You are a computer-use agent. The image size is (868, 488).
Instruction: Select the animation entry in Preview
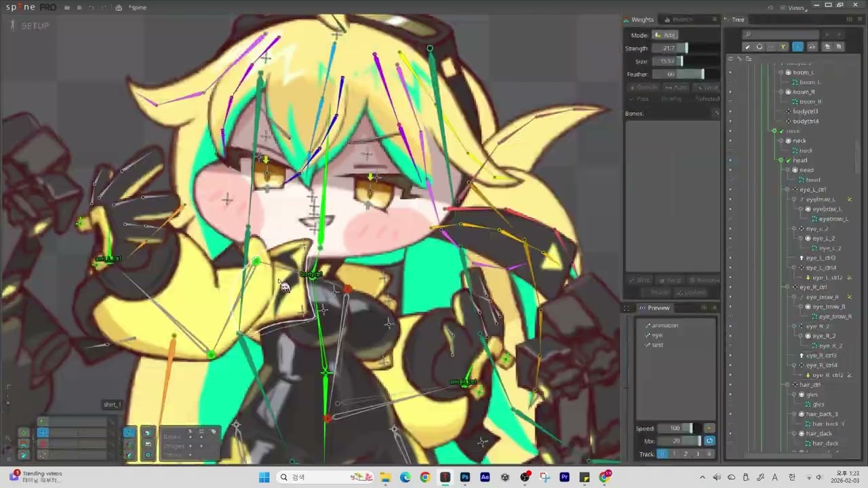point(665,325)
